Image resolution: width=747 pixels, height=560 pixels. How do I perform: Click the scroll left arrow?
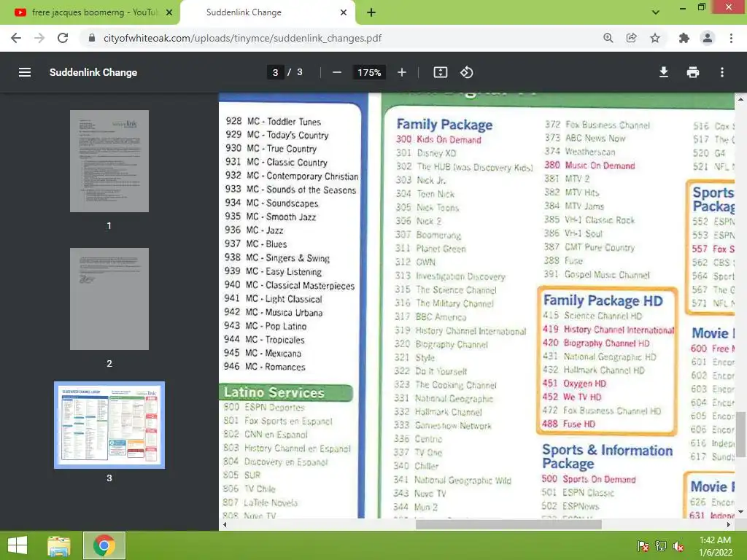tap(225, 525)
